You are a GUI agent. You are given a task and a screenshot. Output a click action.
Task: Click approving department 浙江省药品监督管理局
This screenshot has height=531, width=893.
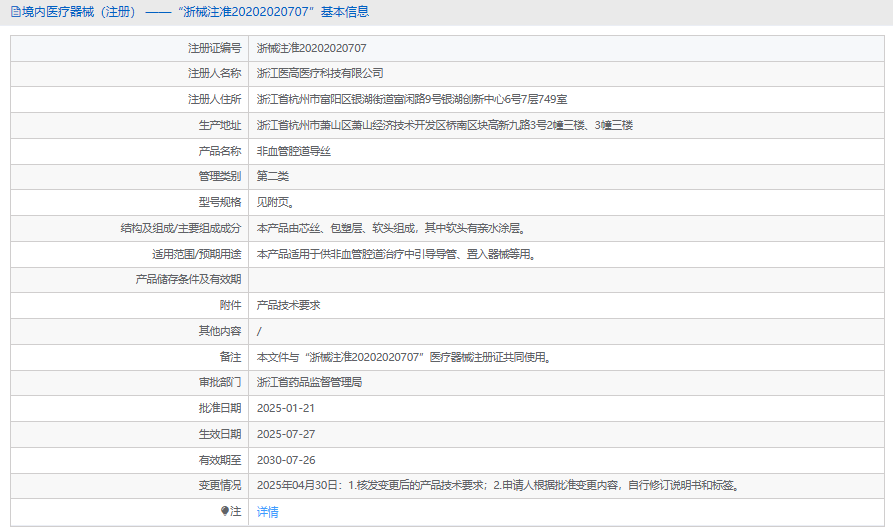click(309, 382)
